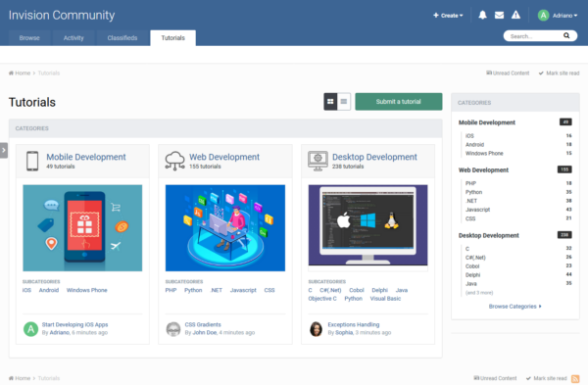This screenshot has height=385, width=588.
Task: Expand the collapsed left side panel arrow
Action: (x=4, y=150)
